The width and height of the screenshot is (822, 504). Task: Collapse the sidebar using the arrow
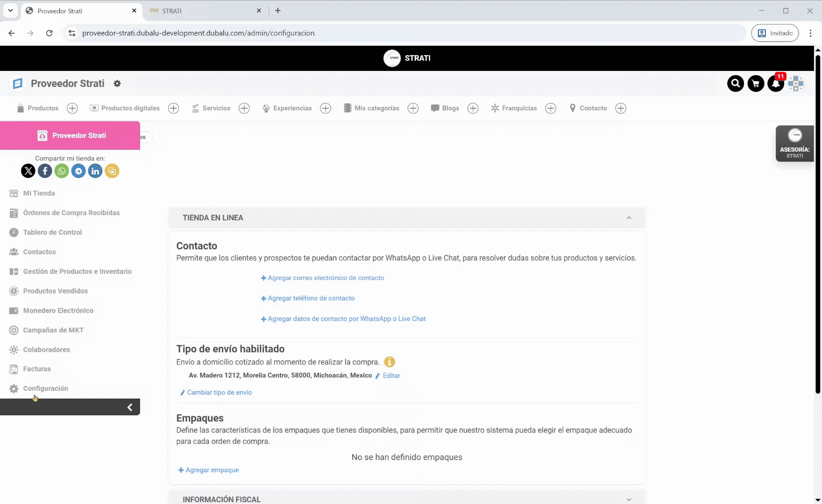(129, 407)
